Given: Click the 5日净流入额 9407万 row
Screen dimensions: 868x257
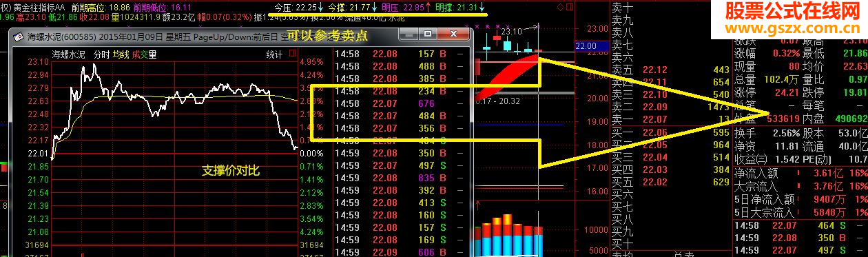Looking at the screenshot, I should pyautogui.click(x=801, y=198).
